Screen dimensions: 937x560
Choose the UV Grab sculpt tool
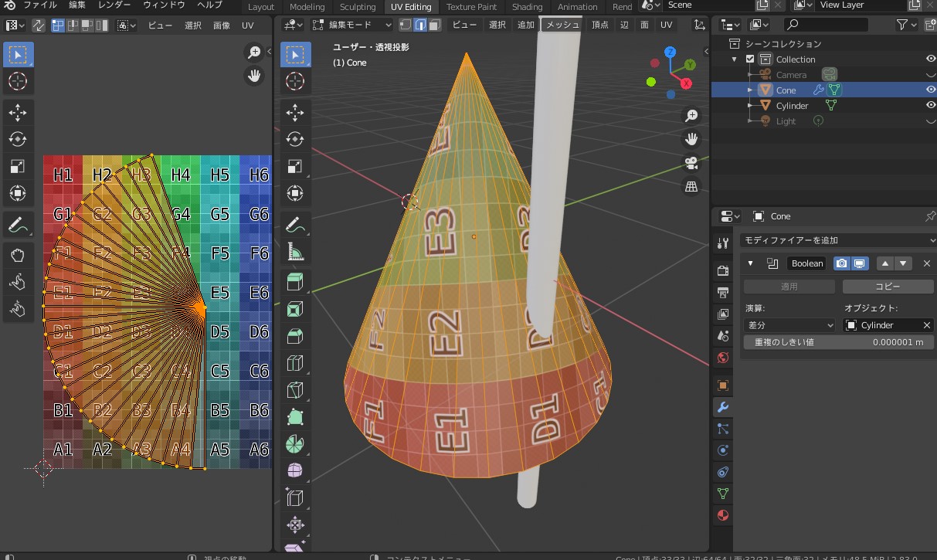click(x=18, y=254)
